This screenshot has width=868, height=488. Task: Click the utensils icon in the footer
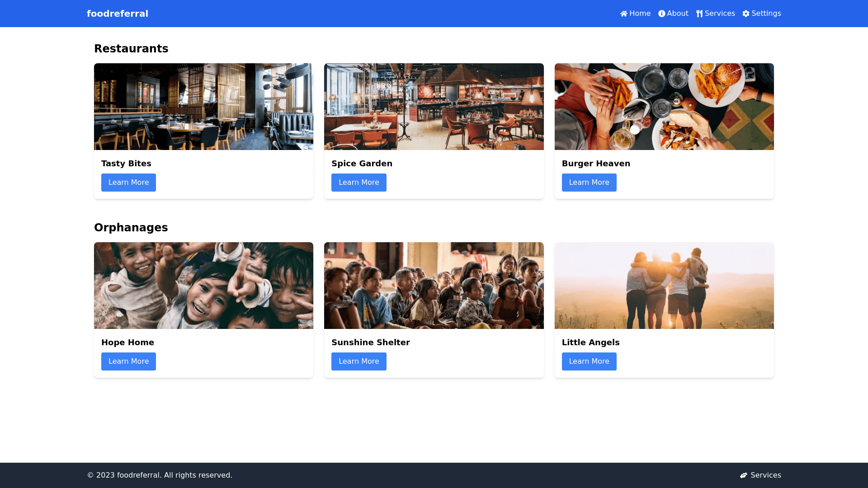[x=744, y=475]
